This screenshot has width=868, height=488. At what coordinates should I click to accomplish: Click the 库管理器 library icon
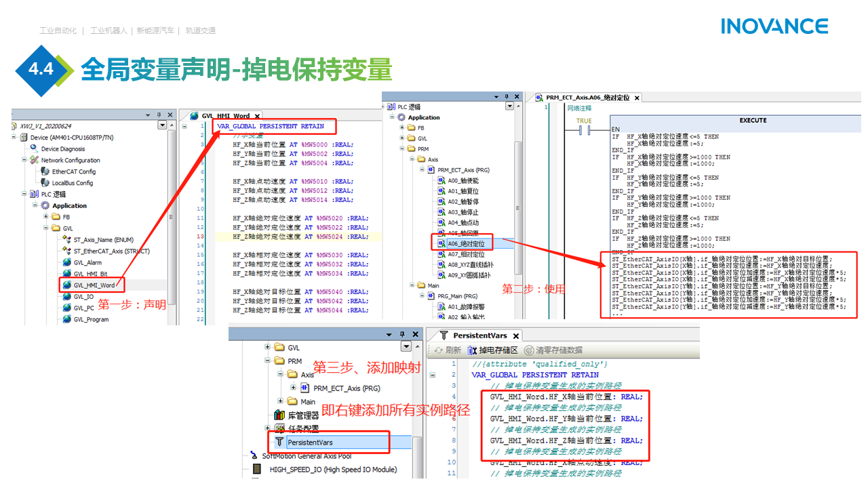tap(279, 415)
